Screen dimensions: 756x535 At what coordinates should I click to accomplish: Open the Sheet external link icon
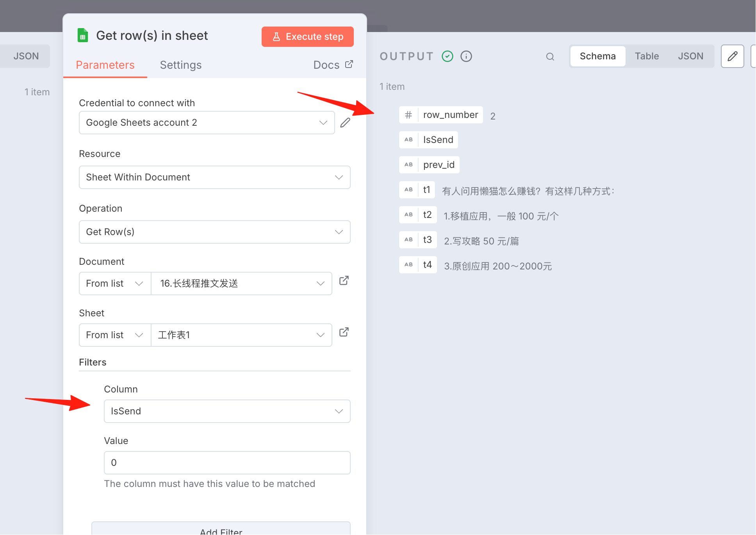(x=344, y=332)
